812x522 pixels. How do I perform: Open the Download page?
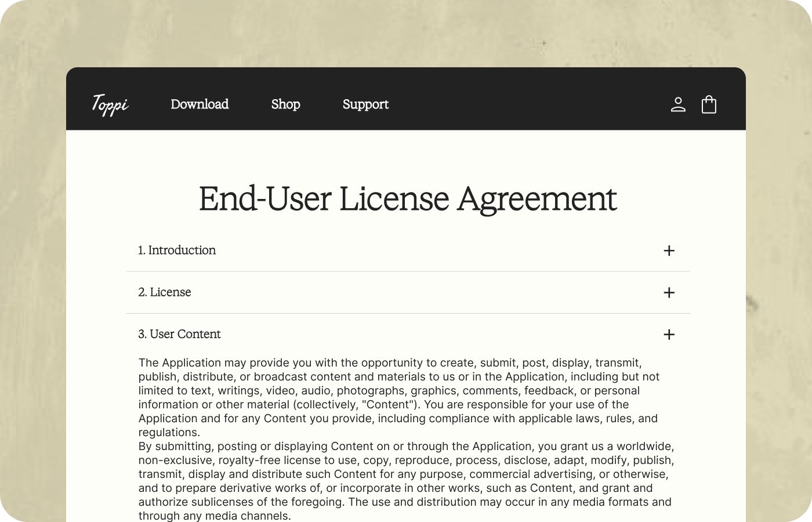(x=200, y=104)
